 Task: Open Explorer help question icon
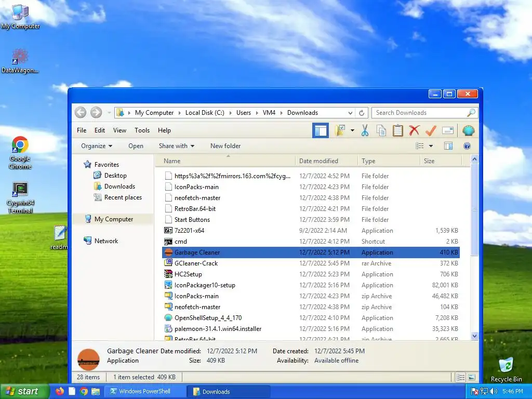click(x=467, y=146)
